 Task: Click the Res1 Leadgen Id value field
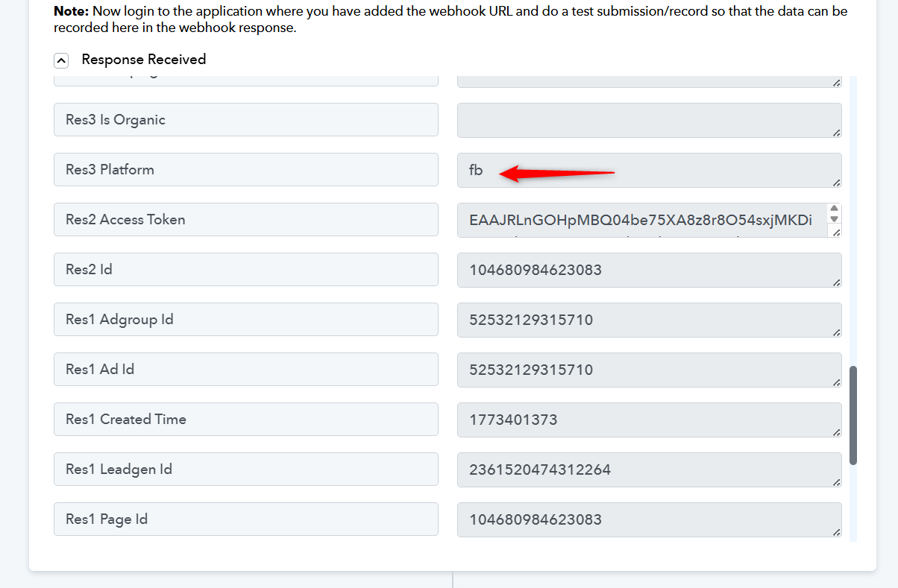tap(649, 470)
